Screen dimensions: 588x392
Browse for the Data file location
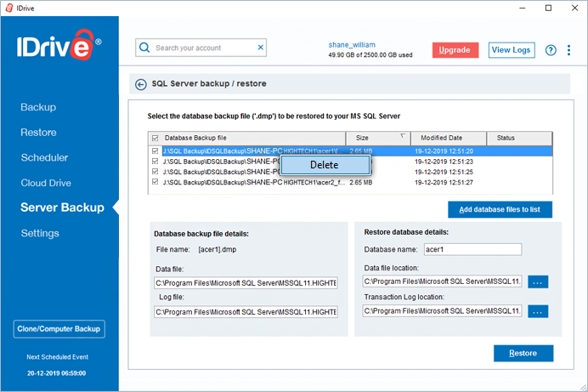(538, 281)
